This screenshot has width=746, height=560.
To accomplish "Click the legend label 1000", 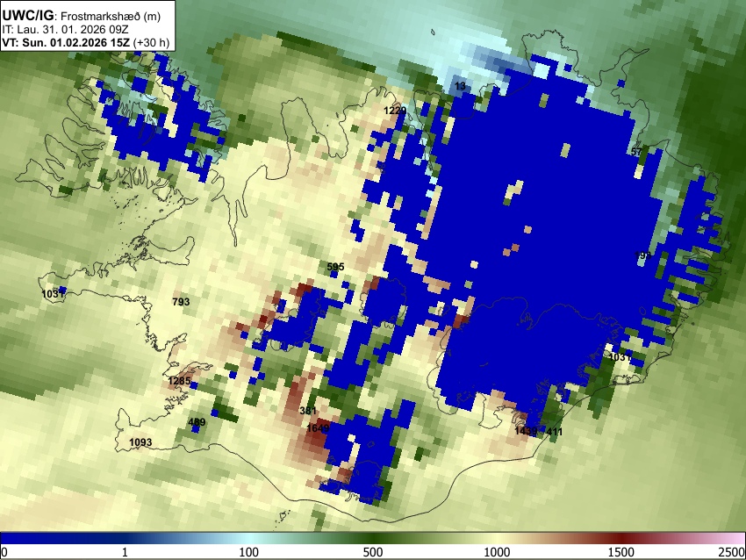I will [497, 552].
